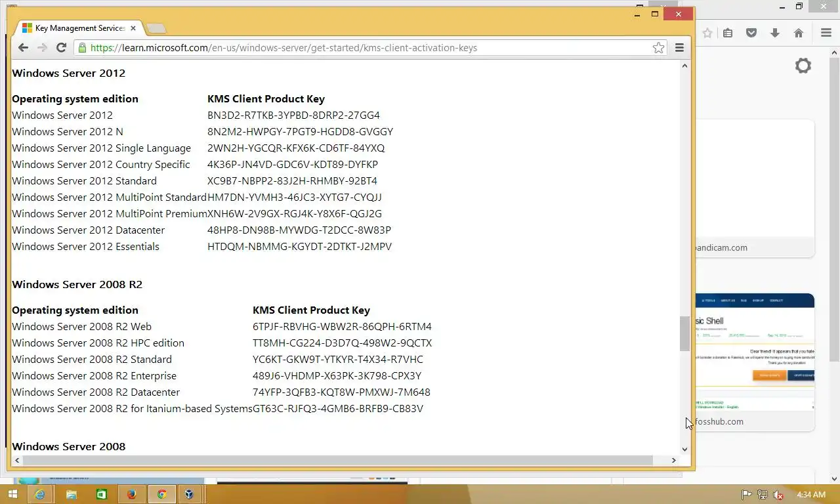
Task: Click the Windows Server 2012 heading
Action: [68, 73]
